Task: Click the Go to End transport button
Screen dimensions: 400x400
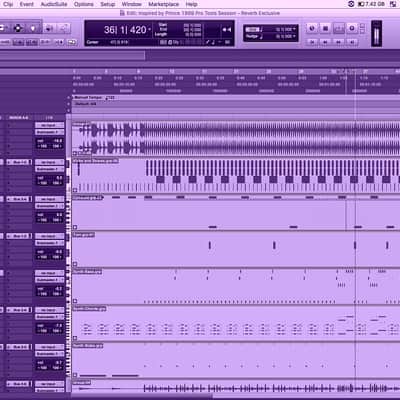Action: [352, 42]
